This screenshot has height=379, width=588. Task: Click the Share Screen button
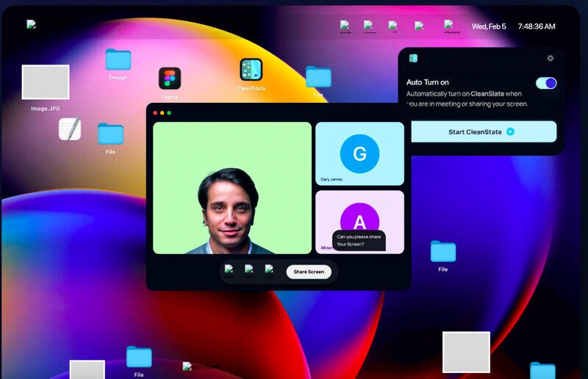pyautogui.click(x=309, y=272)
